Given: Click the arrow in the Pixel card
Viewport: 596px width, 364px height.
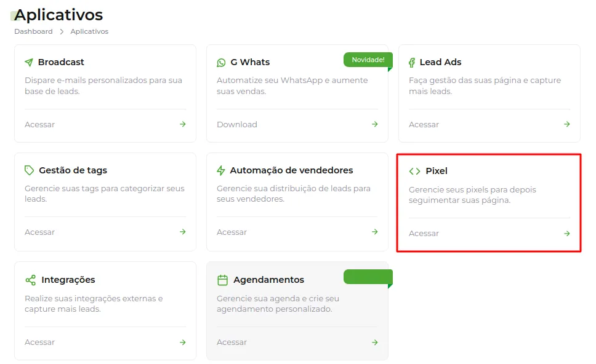Looking at the screenshot, I should 566,234.
